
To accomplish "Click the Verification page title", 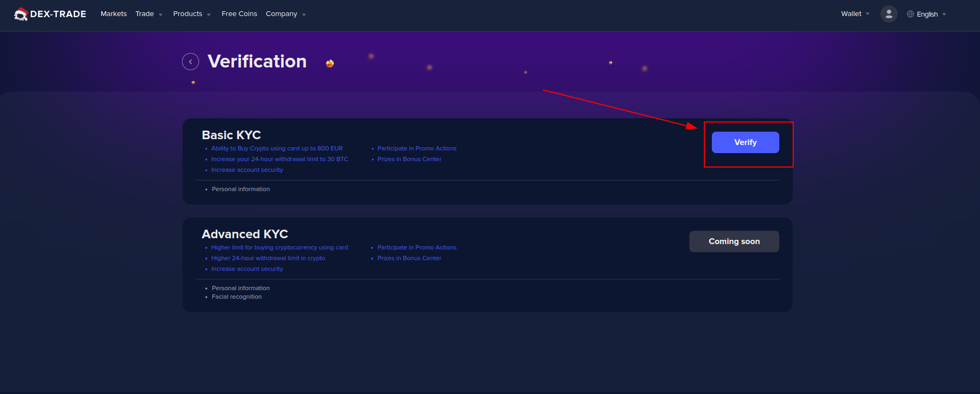I will 257,62.
